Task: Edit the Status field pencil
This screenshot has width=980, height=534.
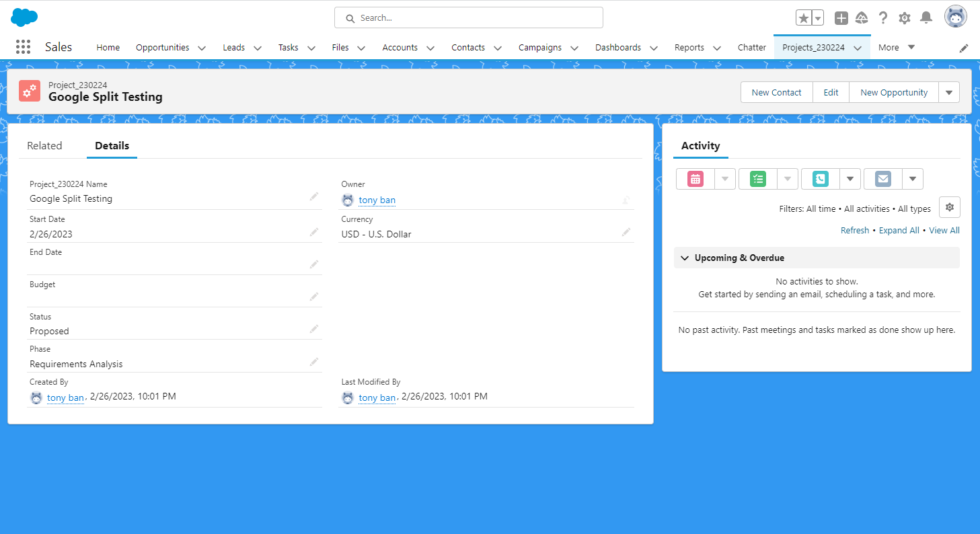Action: (x=314, y=329)
